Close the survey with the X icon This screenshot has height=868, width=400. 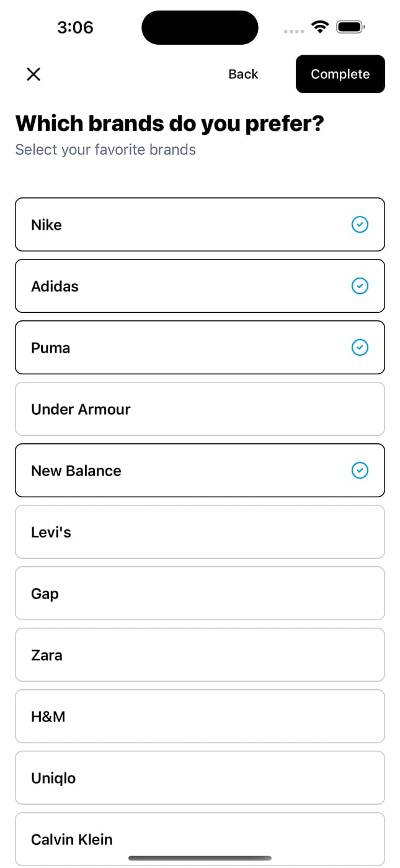coord(33,75)
